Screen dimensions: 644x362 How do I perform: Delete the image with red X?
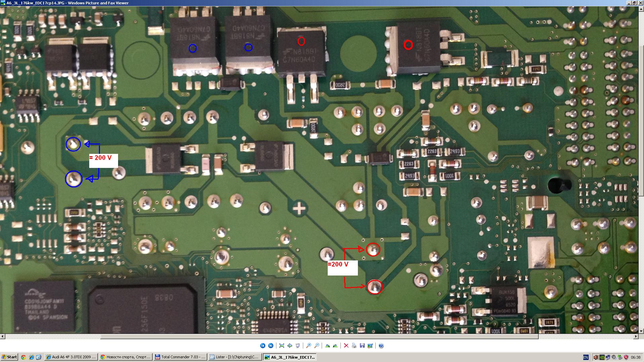[346, 346]
